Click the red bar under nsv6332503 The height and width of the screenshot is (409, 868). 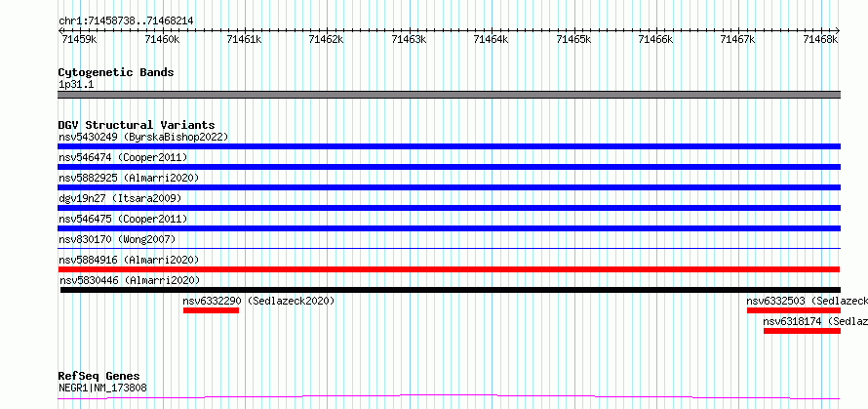pos(794,310)
